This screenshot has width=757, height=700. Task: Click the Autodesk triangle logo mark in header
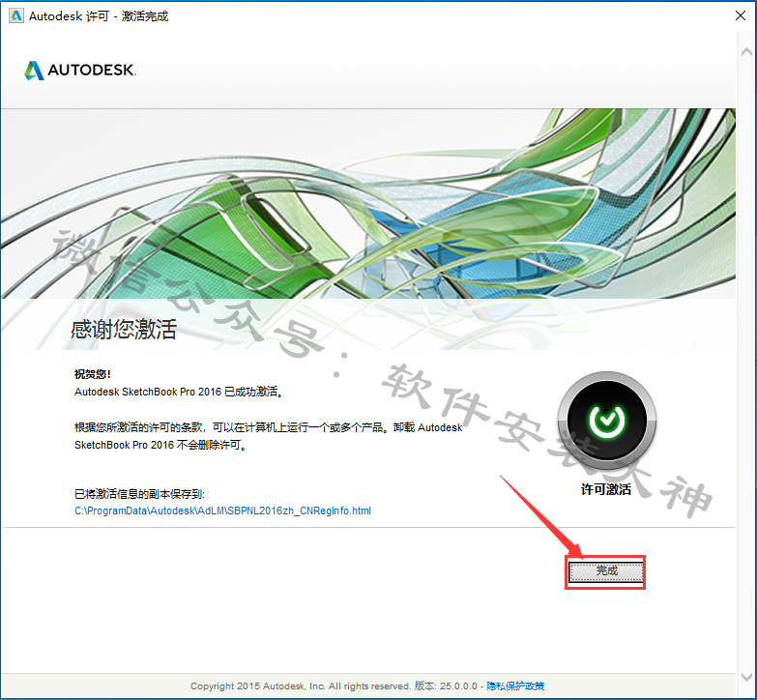pos(34,71)
